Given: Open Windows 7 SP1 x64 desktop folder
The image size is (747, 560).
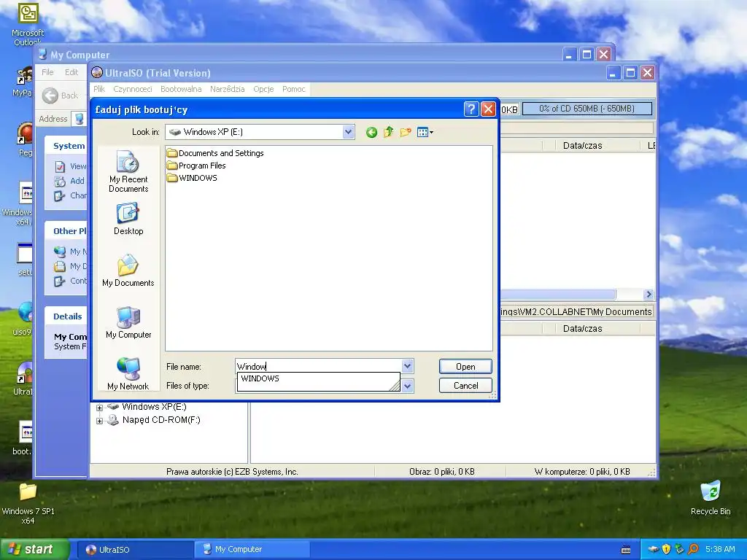Looking at the screenshot, I should 28,503.
